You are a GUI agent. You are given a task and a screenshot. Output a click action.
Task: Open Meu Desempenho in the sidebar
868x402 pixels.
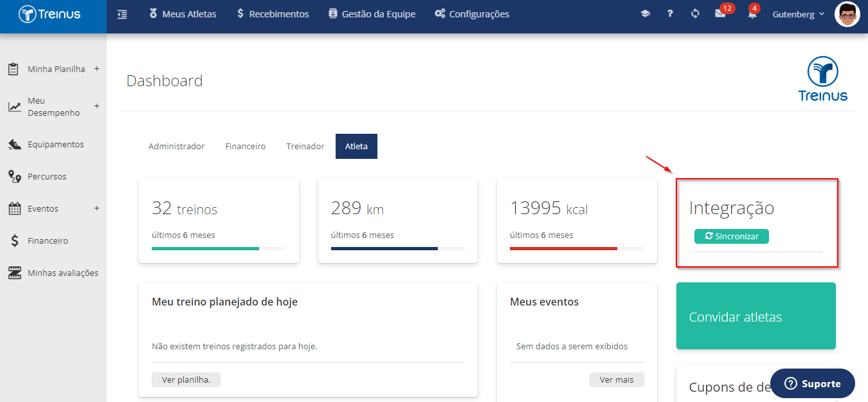(53, 107)
